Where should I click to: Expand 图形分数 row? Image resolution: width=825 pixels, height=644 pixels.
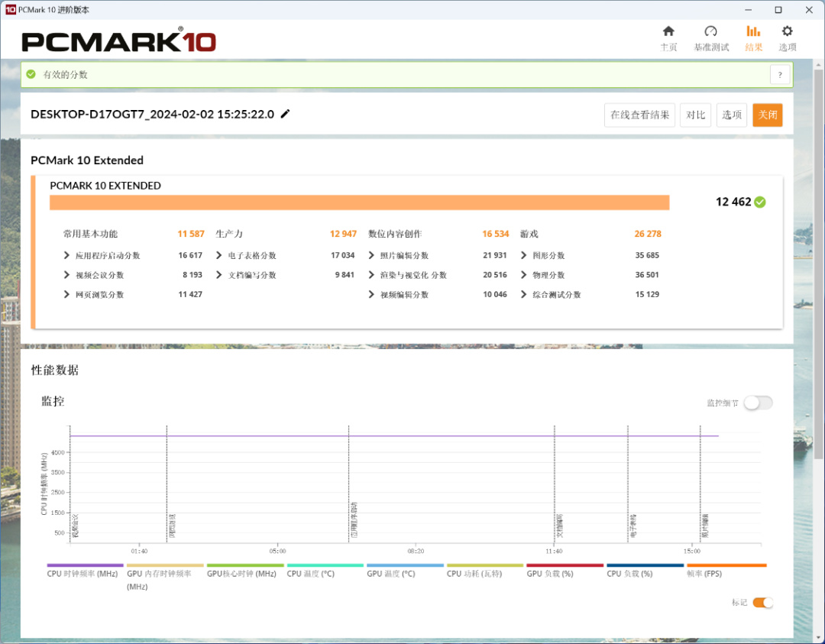tap(523, 255)
